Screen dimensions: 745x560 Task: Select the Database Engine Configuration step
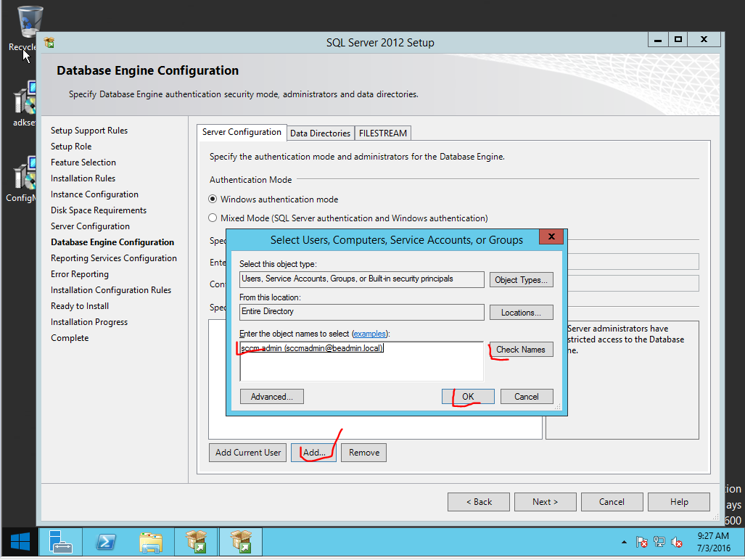[x=112, y=242]
